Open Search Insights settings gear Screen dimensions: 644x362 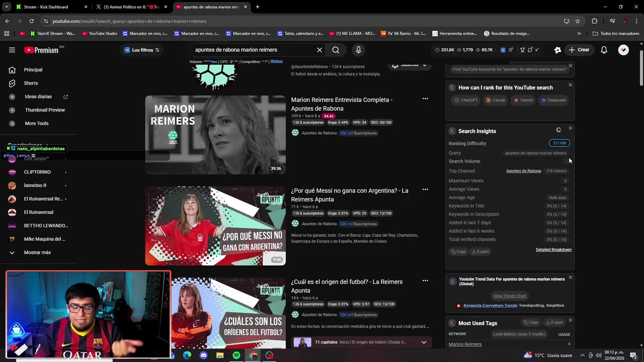point(558,130)
